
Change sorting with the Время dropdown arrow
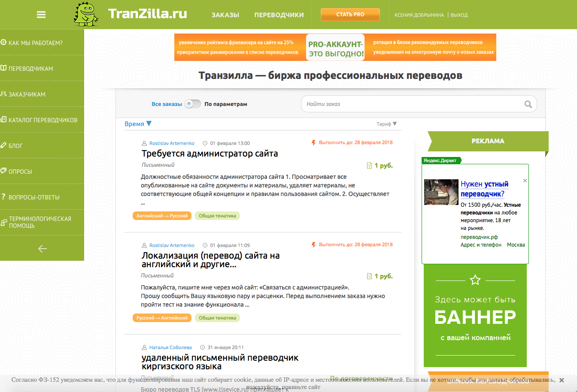click(x=149, y=123)
